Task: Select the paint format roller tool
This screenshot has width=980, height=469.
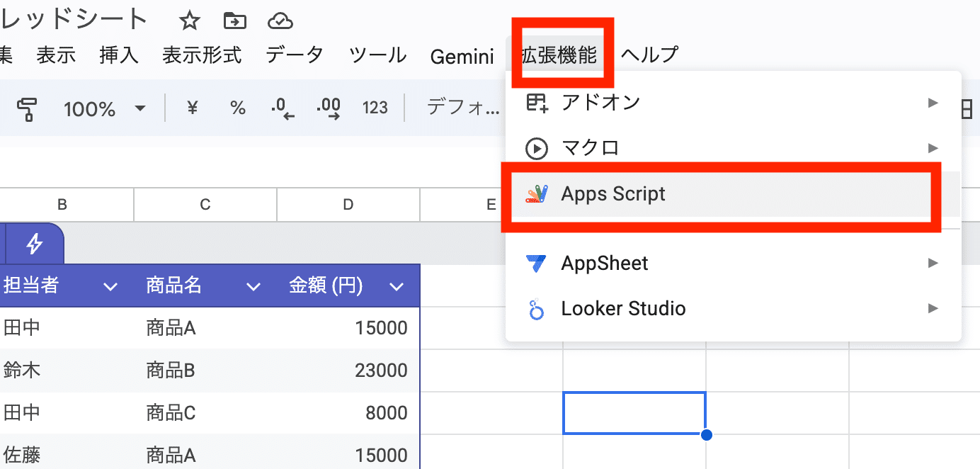Action: coord(27,108)
